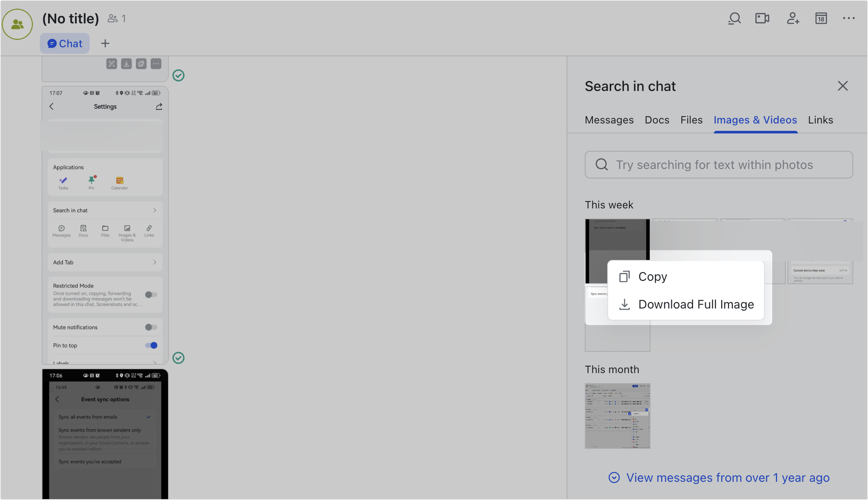Image resolution: width=868 pixels, height=500 pixels.
Task: Expand View messages from over 1 year ago
Action: (x=719, y=477)
